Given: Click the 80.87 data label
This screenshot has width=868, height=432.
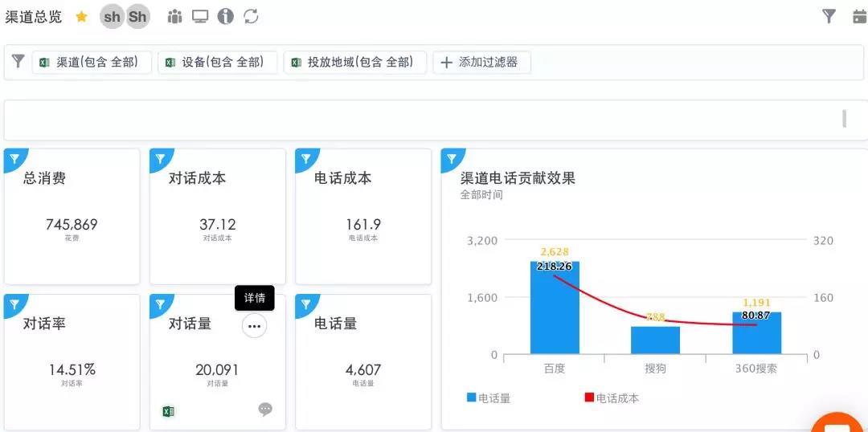Looking at the screenshot, I should click(x=757, y=316).
